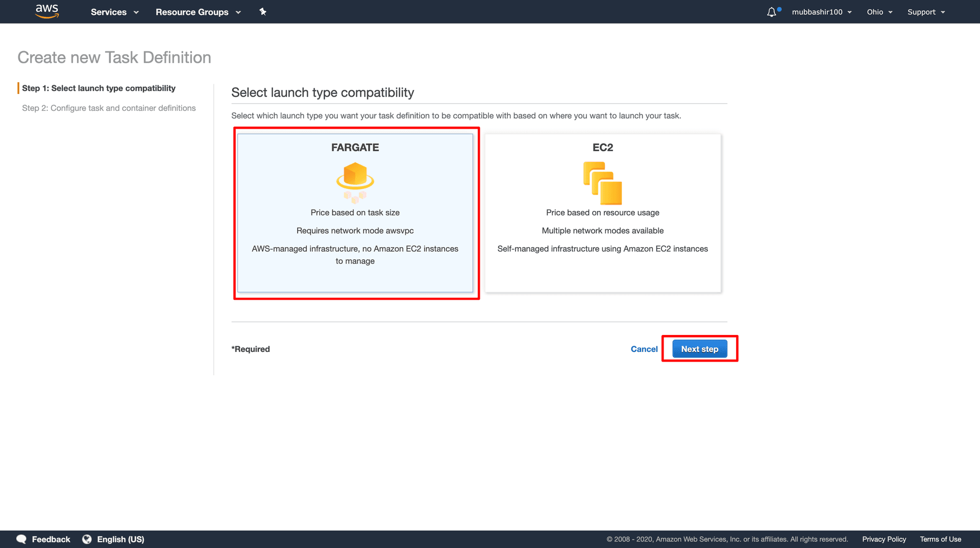980x548 pixels.
Task: Go to Step 2: Configure task and container definitions
Action: coord(109,108)
